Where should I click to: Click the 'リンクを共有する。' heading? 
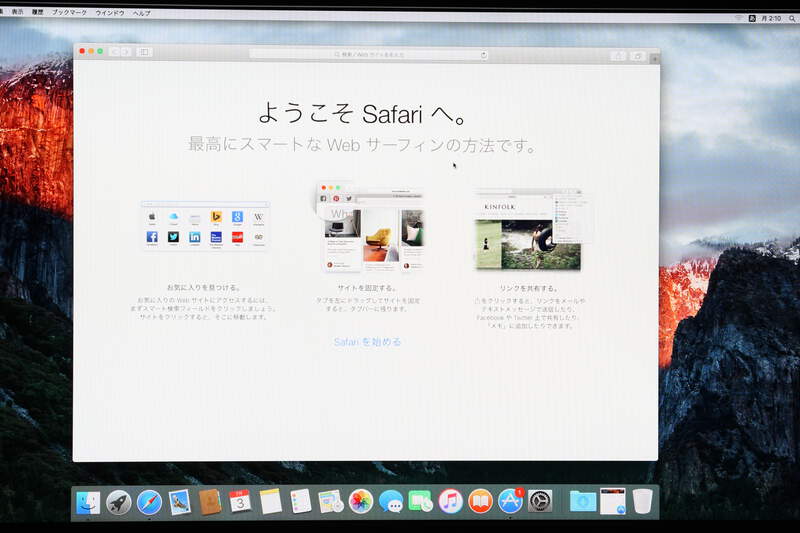coord(529,288)
